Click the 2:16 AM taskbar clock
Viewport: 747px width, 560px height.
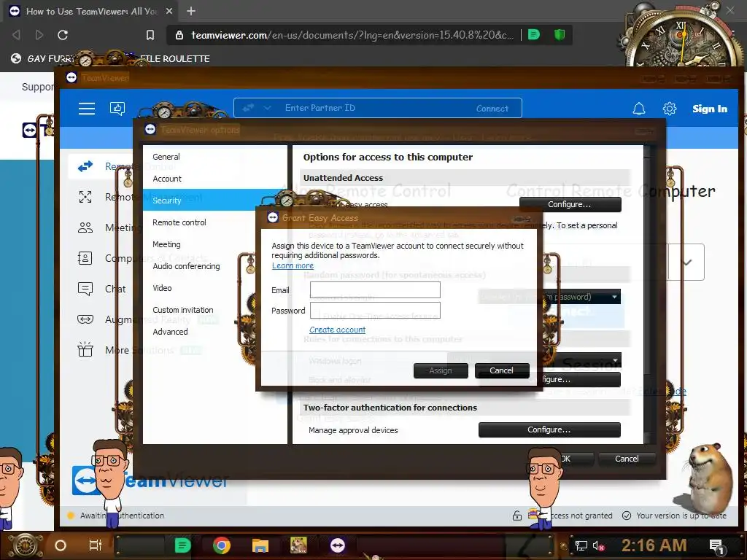pyautogui.click(x=654, y=545)
